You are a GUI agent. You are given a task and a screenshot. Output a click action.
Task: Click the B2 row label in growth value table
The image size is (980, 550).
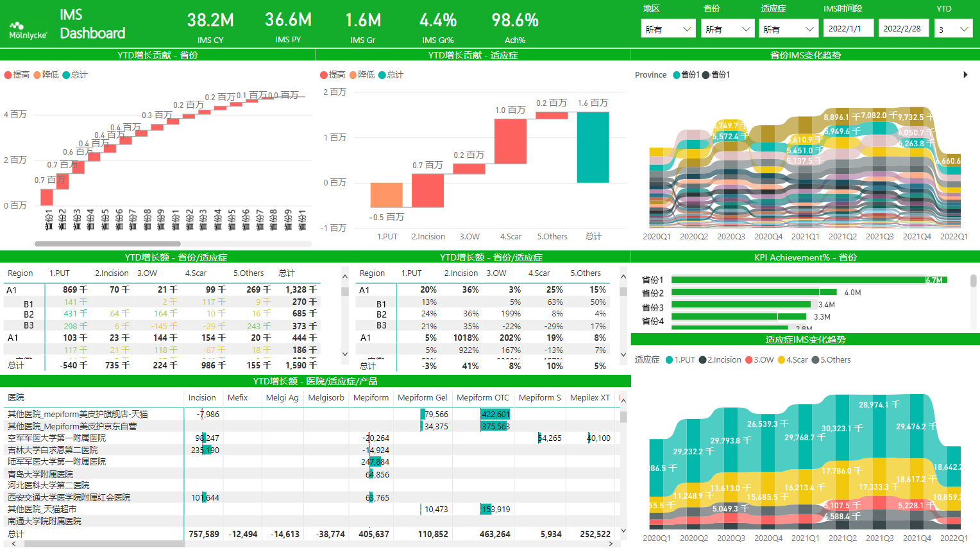click(29, 314)
